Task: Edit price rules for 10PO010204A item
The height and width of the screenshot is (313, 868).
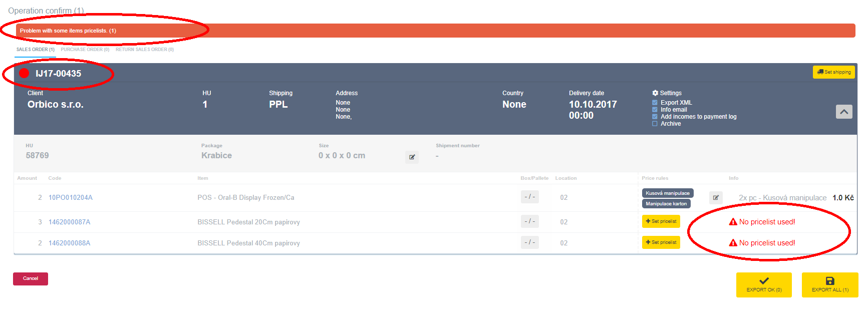Action: coord(716,198)
